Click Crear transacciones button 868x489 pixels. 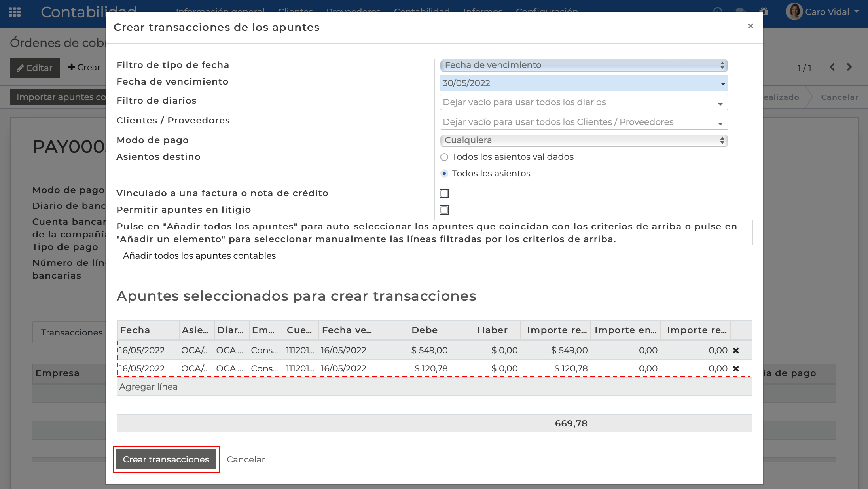166,459
